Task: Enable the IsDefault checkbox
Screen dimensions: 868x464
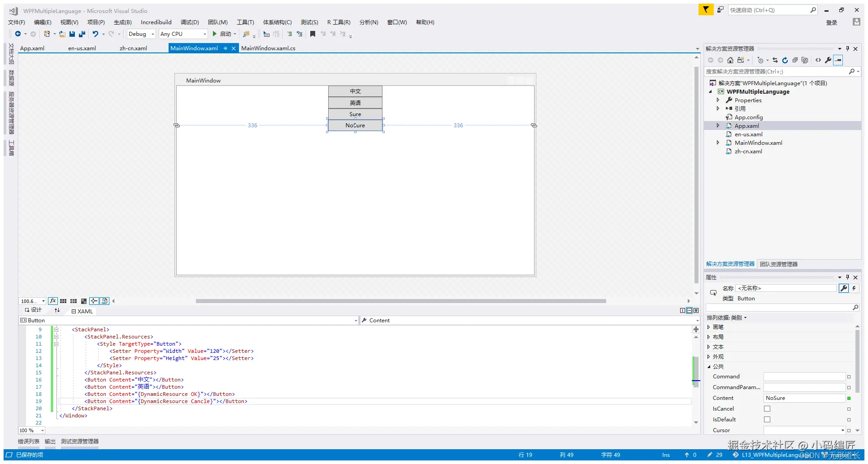Action: (x=767, y=420)
